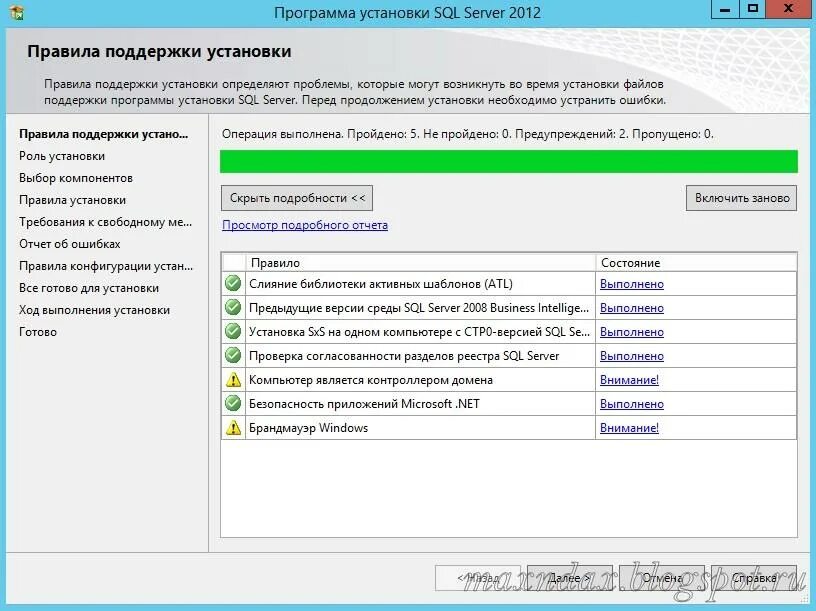
Task: Click green check icon for SxS CTP0 rule
Action: click(233, 332)
